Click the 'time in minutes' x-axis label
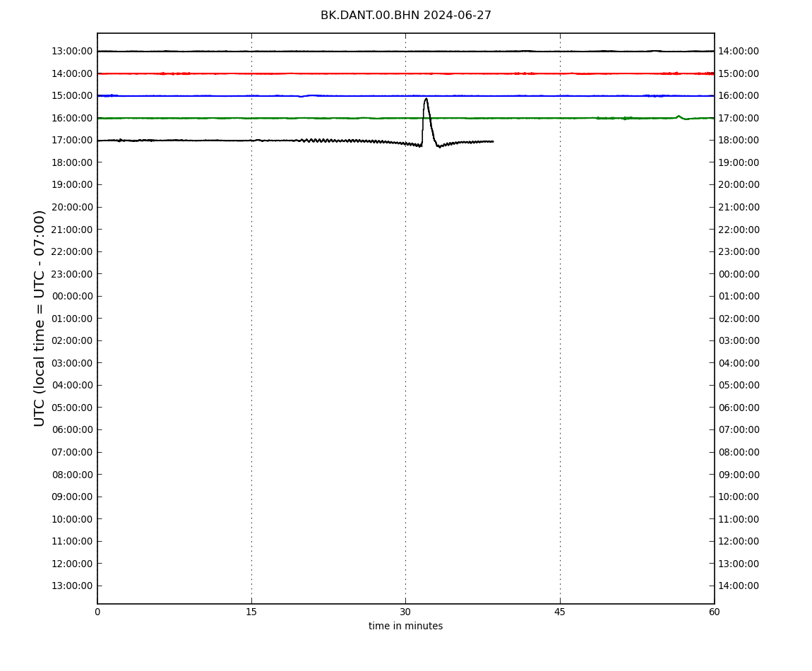The width and height of the screenshot is (812, 671). click(x=405, y=626)
